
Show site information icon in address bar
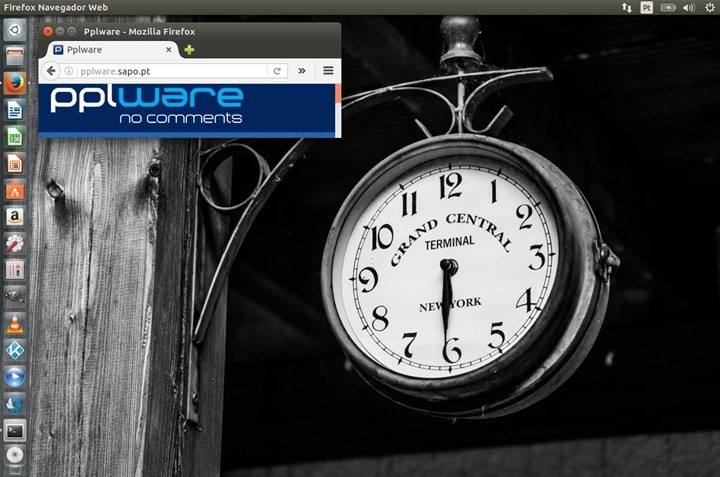tap(68, 71)
